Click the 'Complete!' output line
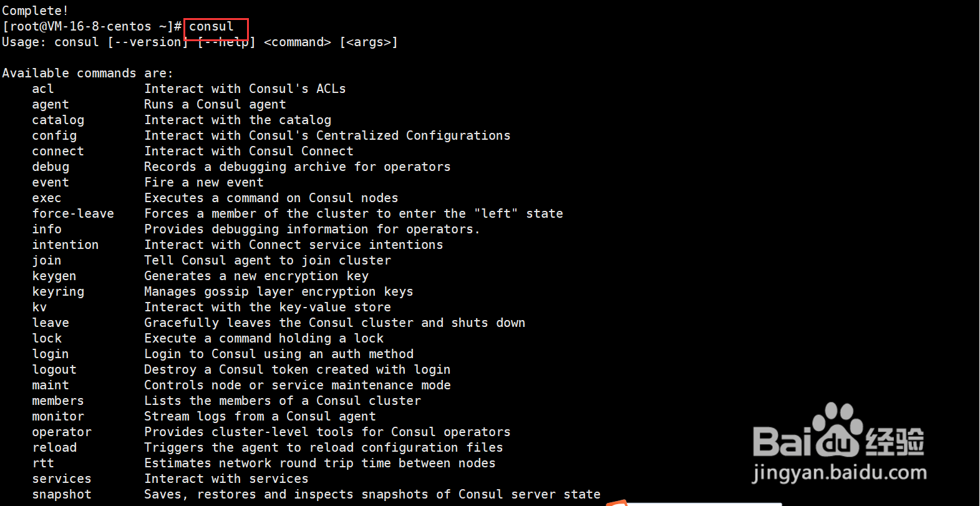This screenshot has height=506, width=980. click(x=36, y=11)
